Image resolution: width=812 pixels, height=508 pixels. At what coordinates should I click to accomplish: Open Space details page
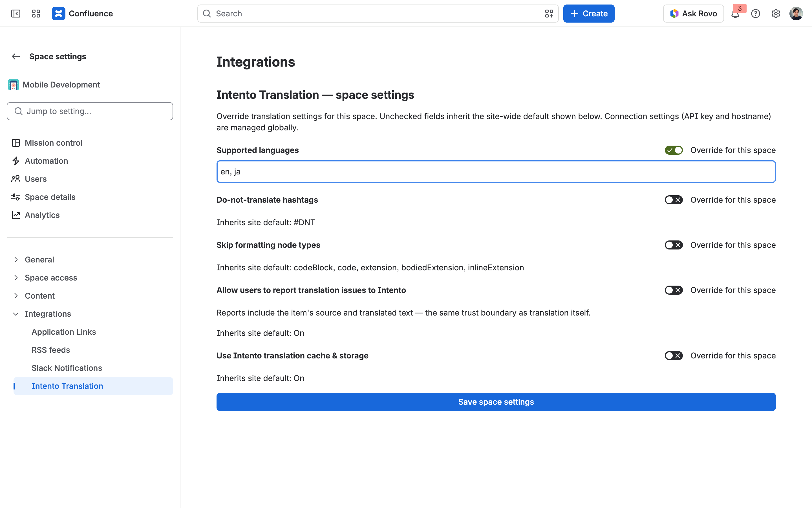[x=90, y=197]
